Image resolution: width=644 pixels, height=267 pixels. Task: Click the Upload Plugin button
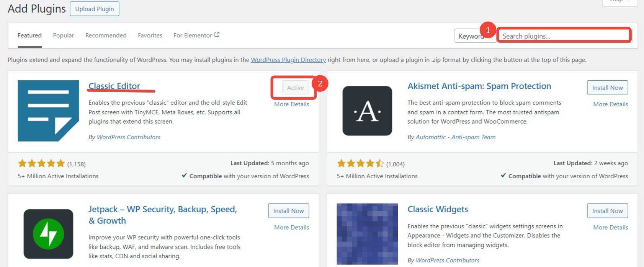tap(95, 9)
